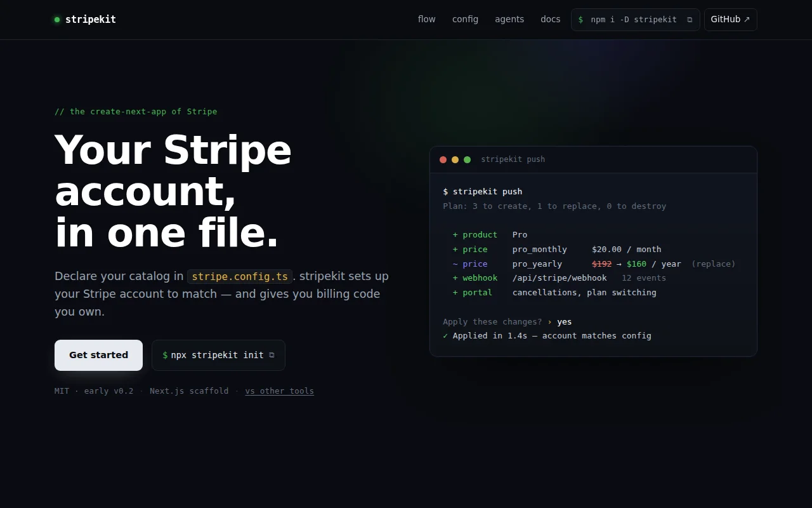
Task: Click '/api/stripe/webhook' path
Action: (x=560, y=278)
